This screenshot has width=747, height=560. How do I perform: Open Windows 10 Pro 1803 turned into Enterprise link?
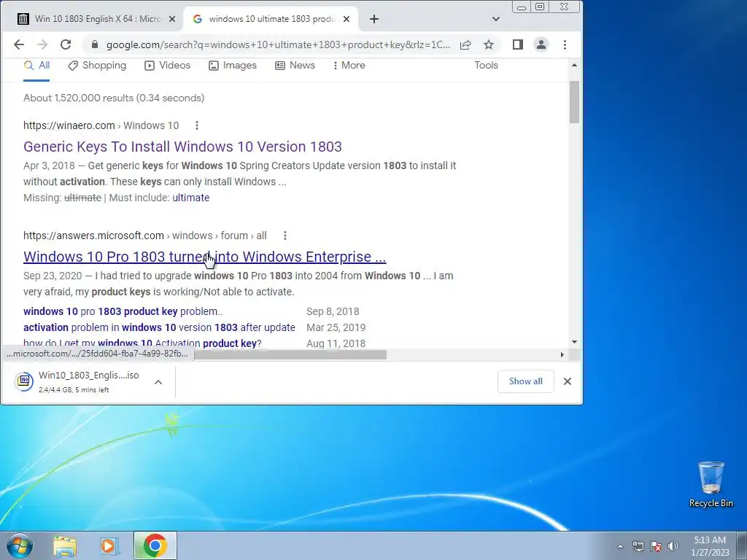click(x=204, y=257)
